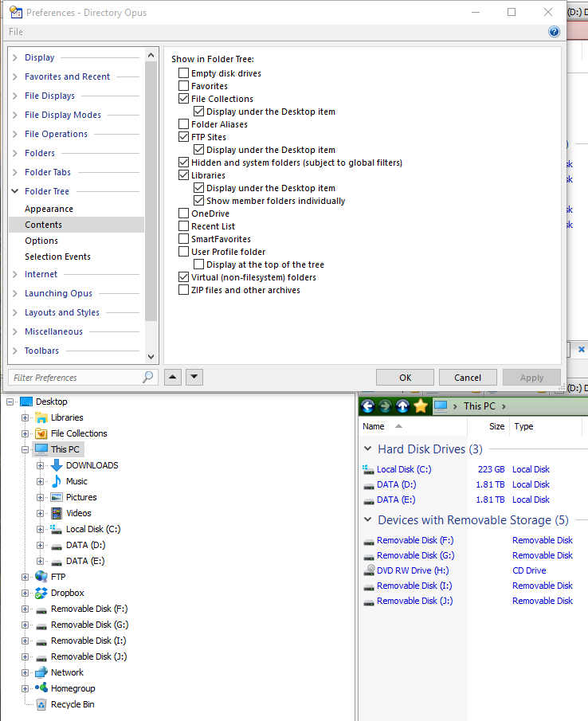The height and width of the screenshot is (721, 588).
Task: Click the Filter Preferences search field
Action: pyautogui.click(x=76, y=378)
